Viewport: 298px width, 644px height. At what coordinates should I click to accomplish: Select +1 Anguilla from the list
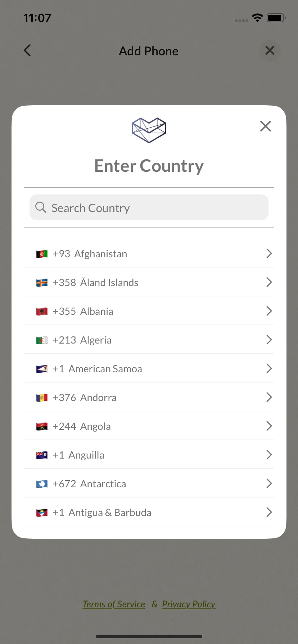coord(149,455)
